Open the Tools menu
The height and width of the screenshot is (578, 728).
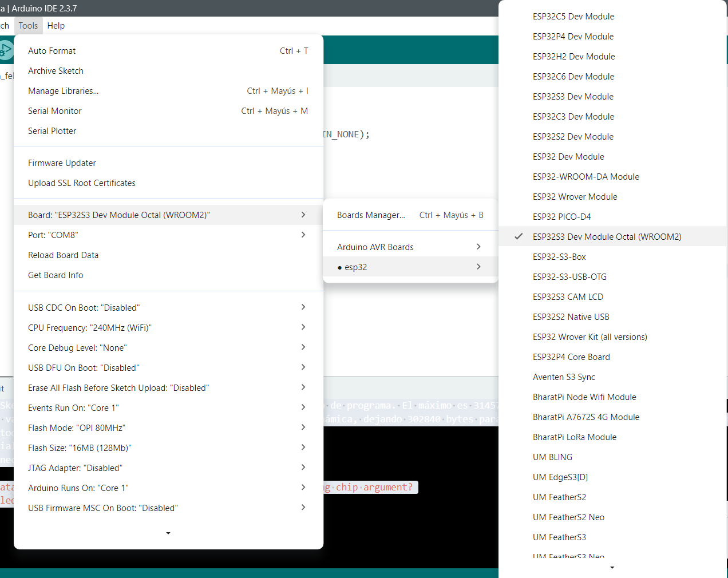click(x=28, y=26)
